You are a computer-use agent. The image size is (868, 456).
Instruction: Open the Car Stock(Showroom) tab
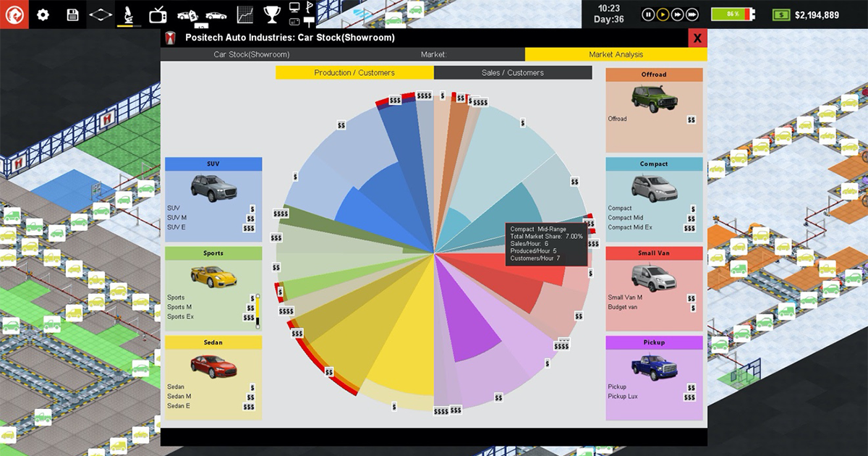point(252,54)
